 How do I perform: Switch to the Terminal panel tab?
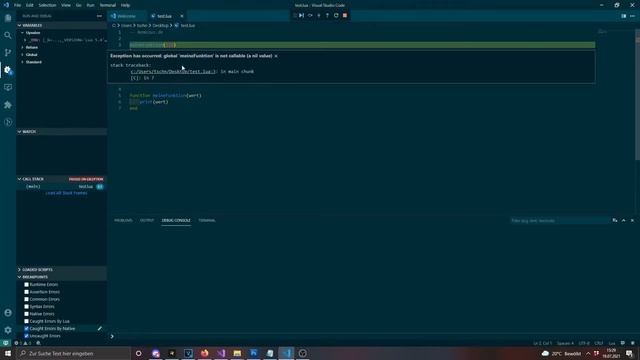pyautogui.click(x=207, y=220)
